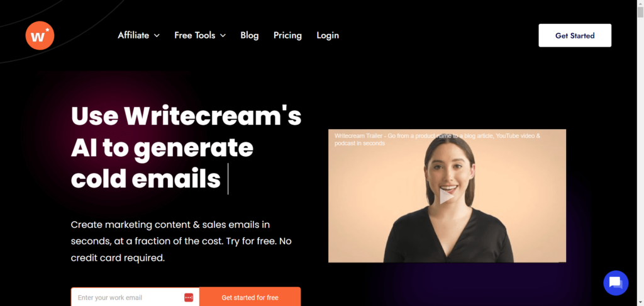Click the orange Writecream logo

(x=40, y=35)
